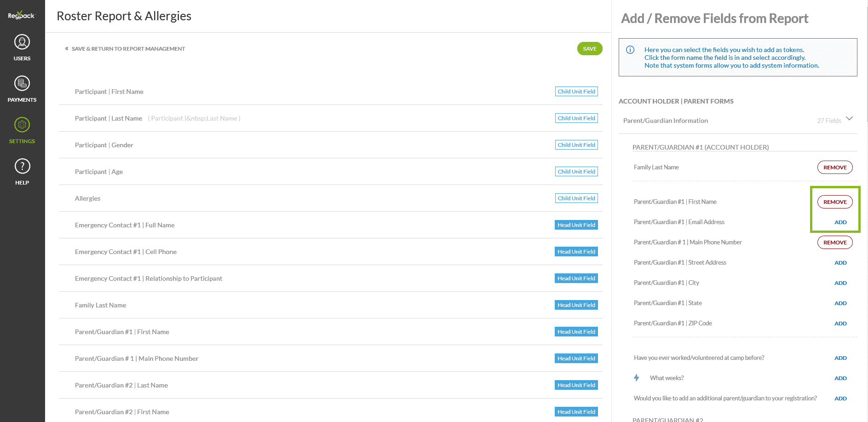868x422 pixels.
Task: Click Child Unit Field tag for Participant Gender
Action: [576, 145]
